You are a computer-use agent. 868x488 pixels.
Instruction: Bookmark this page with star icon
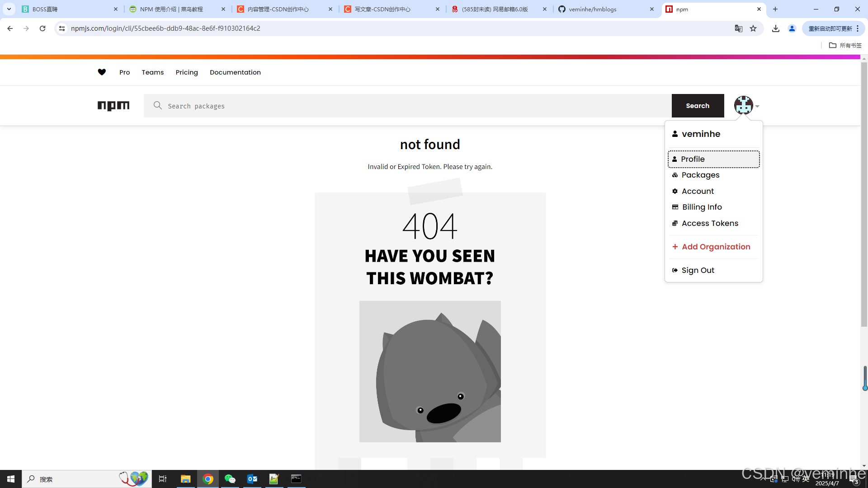[x=753, y=28]
